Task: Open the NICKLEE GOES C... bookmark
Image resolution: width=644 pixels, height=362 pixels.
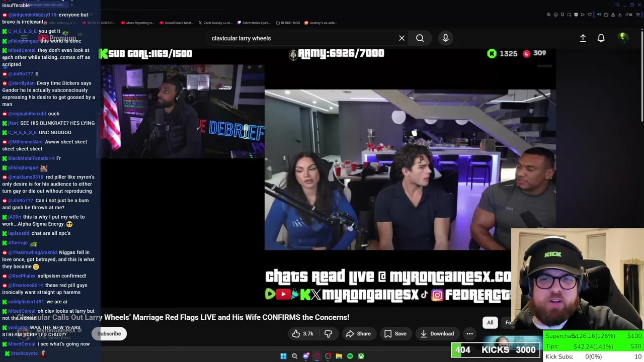Action: [99, 23]
